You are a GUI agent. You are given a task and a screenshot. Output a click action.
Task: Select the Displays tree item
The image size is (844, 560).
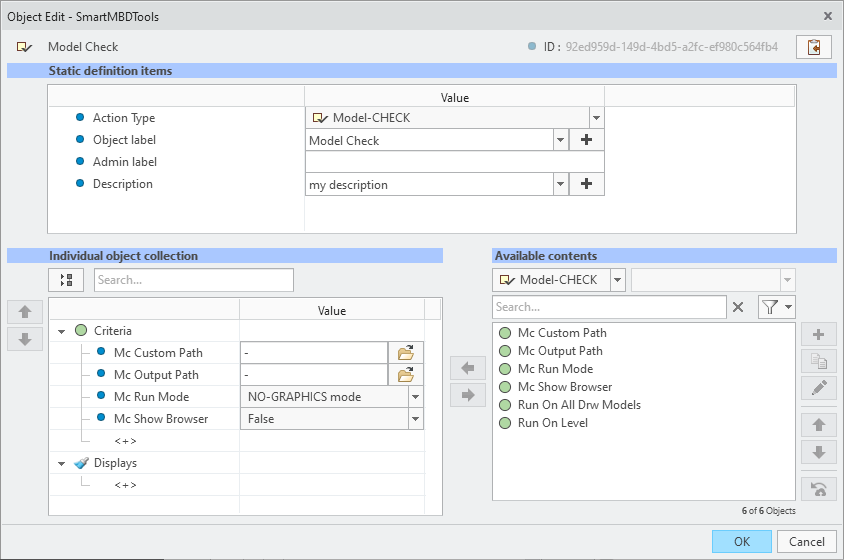[x=115, y=463]
